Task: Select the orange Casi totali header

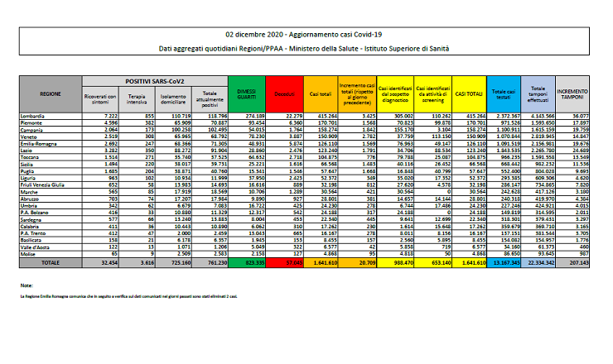Action: point(321,94)
